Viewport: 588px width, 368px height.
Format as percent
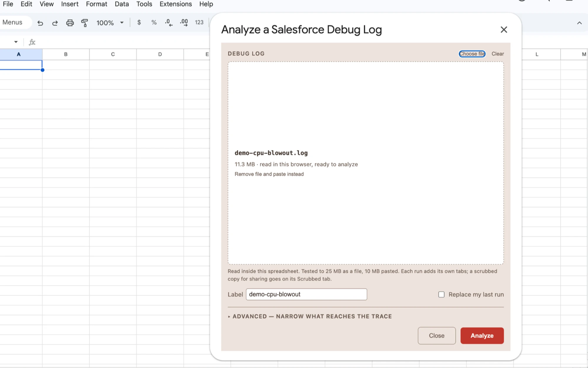click(154, 23)
